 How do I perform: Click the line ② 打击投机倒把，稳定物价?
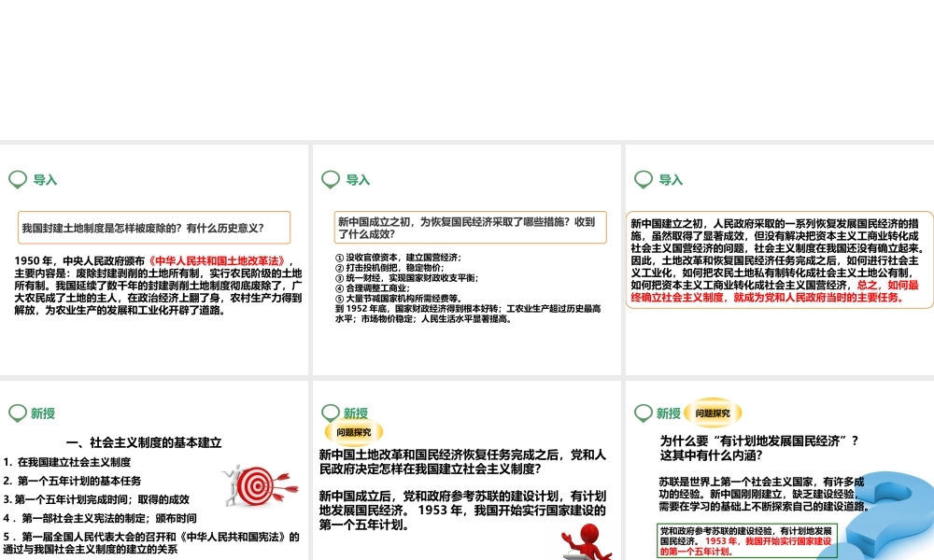pos(389,267)
